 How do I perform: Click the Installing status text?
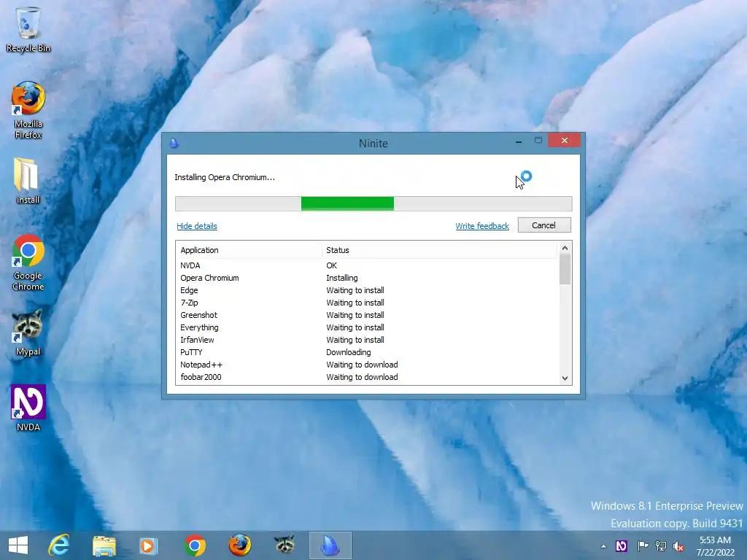(x=341, y=278)
